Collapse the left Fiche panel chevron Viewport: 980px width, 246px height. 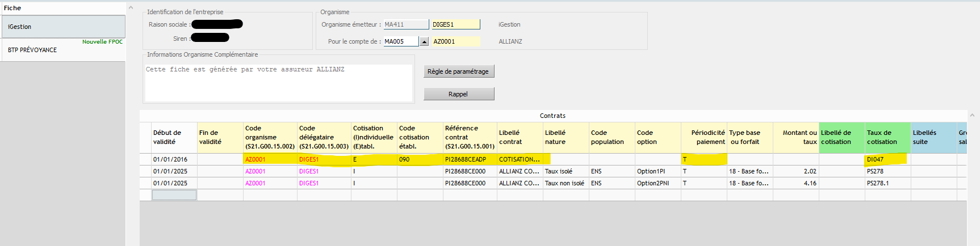click(131, 8)
